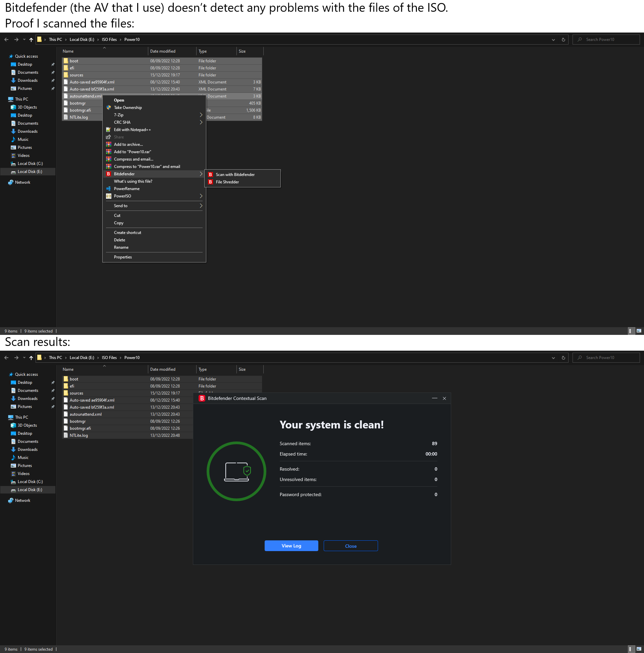Select File Shredder in Bitdefender submenu
Screen dimensions: 644x653
[x=227, y=182]
